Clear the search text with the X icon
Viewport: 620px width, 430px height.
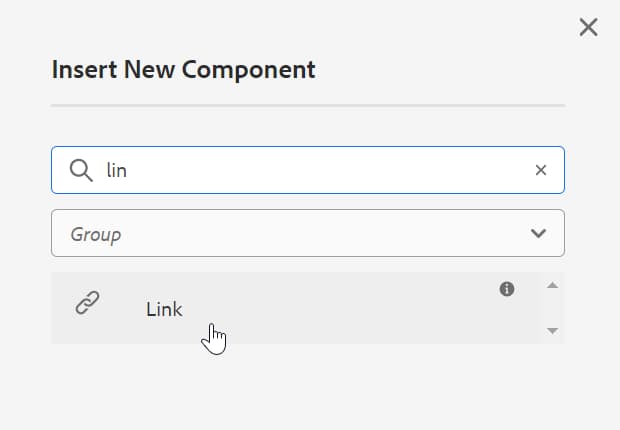tap(541, 170)
